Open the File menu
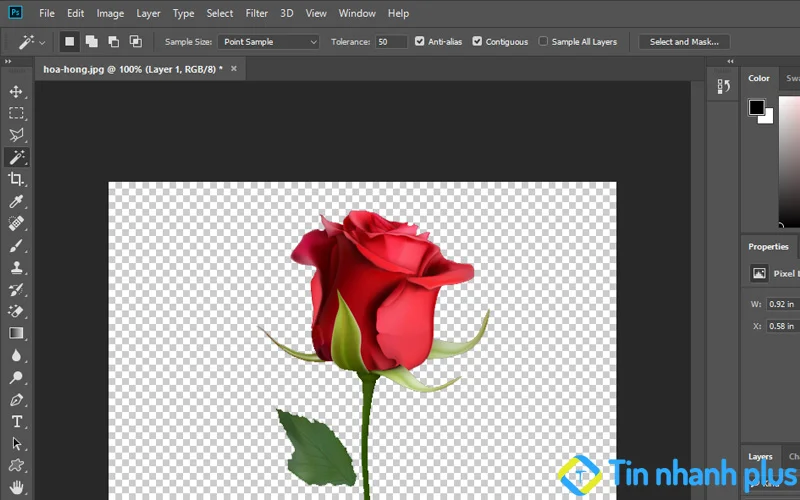Viewport: 800px width, 500px height. 46,13
